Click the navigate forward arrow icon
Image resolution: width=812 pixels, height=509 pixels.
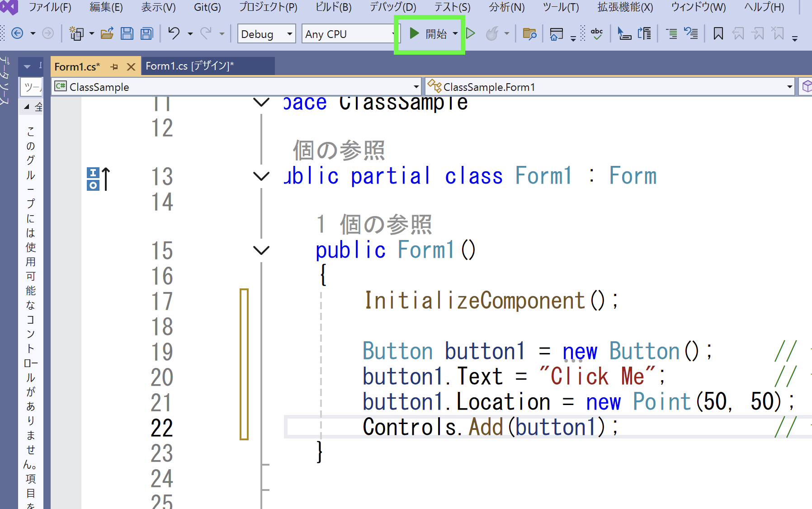(47, 33)
